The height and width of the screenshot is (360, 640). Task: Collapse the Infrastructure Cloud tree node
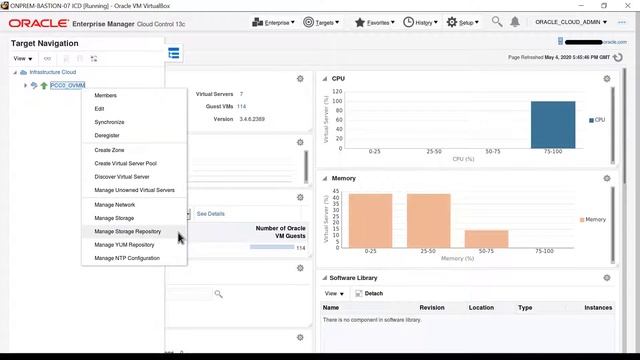[15, 72]
